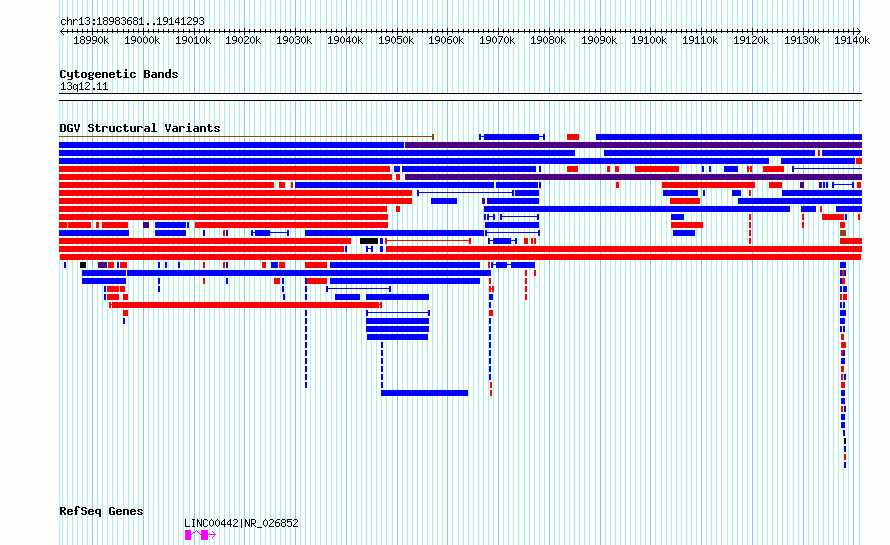The width and height of the screenshot is (890, 545).
Task: Click the LINC00442|NR_026852 gene label
Action: tap(241, 523)
